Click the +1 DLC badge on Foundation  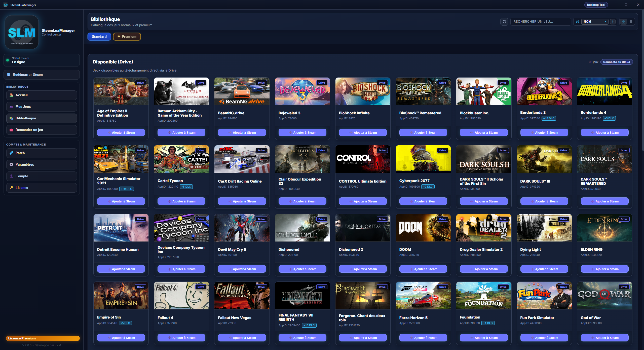pos(488,323)
